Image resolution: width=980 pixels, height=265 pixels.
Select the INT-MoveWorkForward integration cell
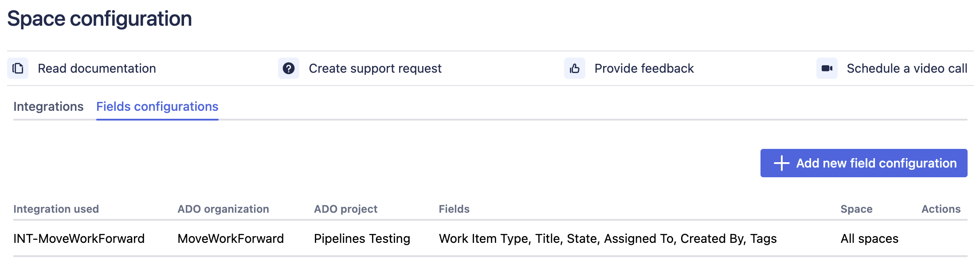(x=79, y=238)
